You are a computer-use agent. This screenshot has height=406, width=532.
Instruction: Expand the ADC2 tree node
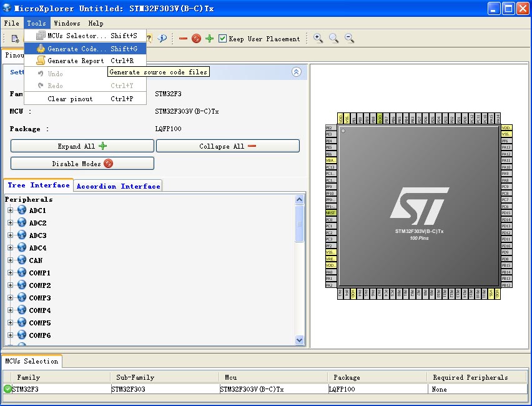tap(10, 223)
